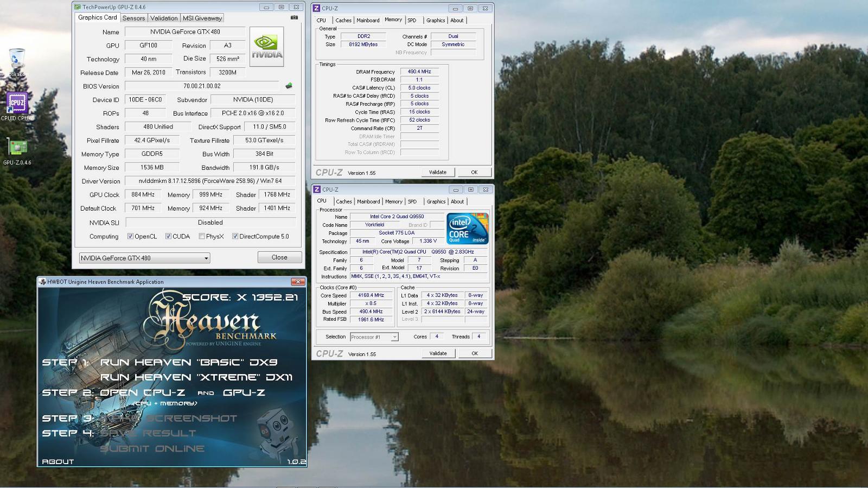Viewport: 868px width, 488px height.
Task: Run Heaven "Basic" DX9 benchmark
Action: click(x=189, y=362)
